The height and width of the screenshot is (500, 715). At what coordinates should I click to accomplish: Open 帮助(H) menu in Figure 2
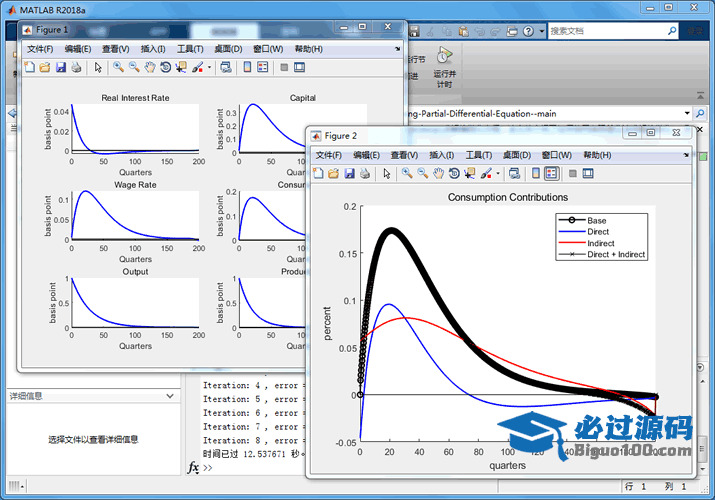coord(597,155)
